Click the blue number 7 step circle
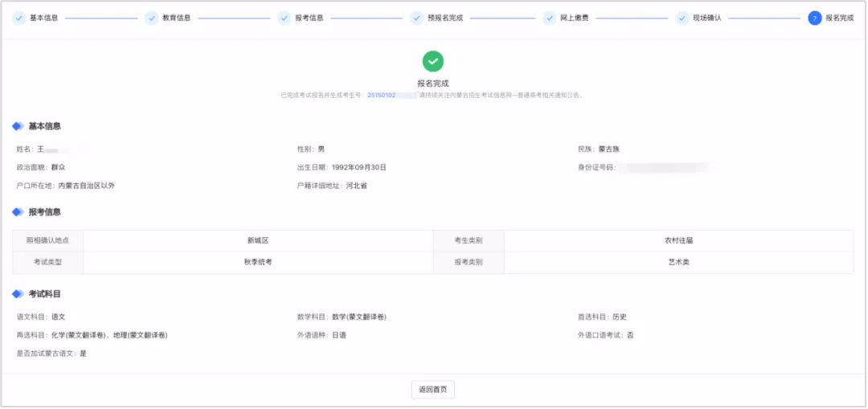868x409 pixels. (x=814, y=18)
